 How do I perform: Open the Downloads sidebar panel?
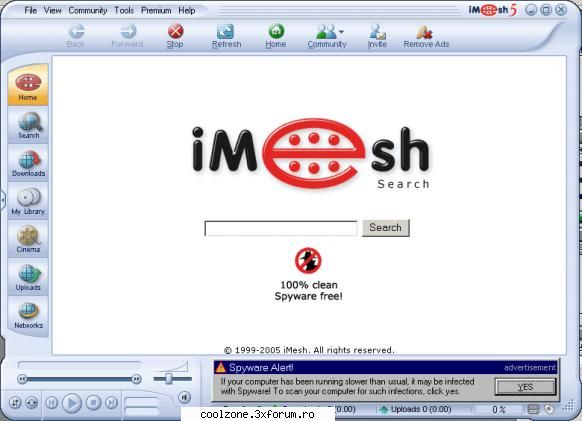click(28, 163)
